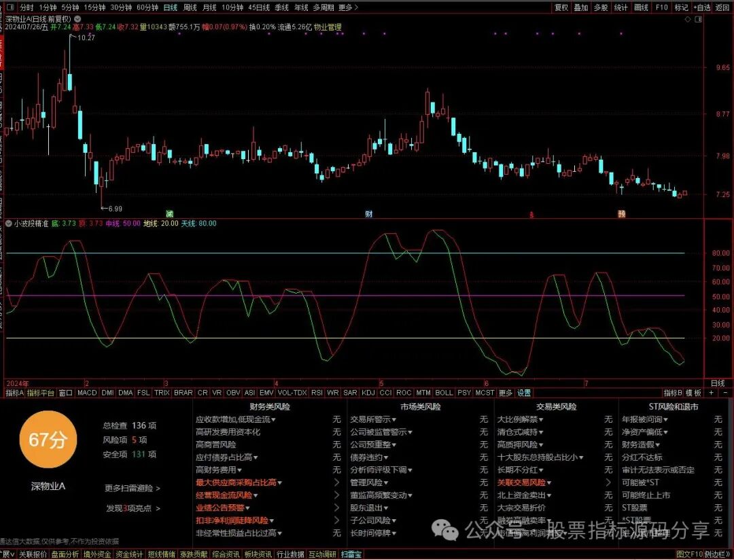This screenshot has height=560, width=734.
Task: Select the 60分钟 period tab
Action: click(147, 7)
